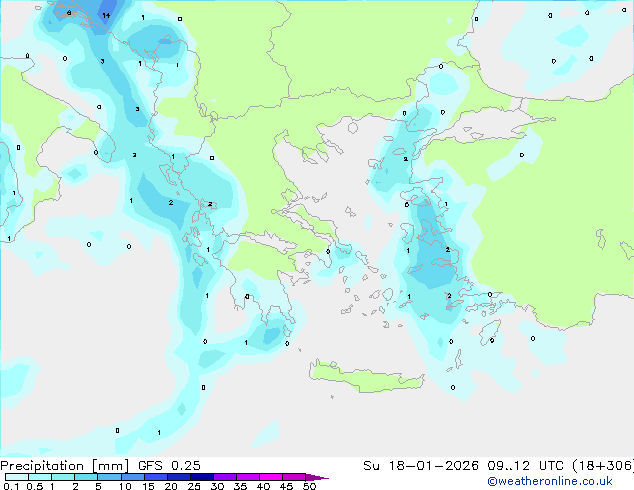Click the '09..12 UTC' time label
634x490 pixels.
pyautogui.click(x=525, y=466)
